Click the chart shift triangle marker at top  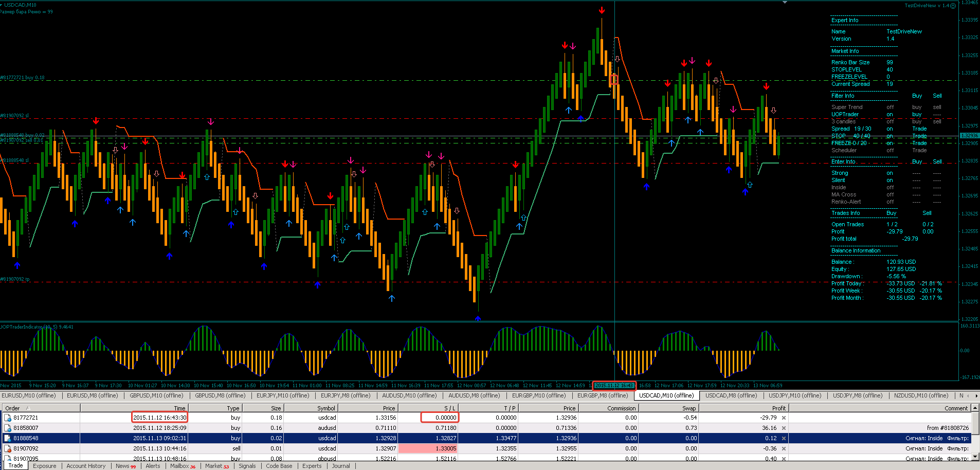tap(785, 3)
